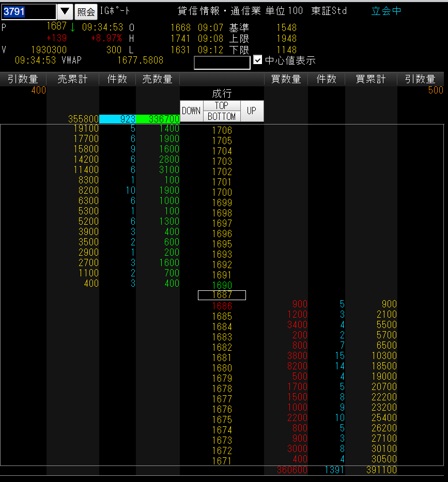Click the empty box beside 中心値表示
The height and width of the screenshot is (482, 448).
point(222,63)
